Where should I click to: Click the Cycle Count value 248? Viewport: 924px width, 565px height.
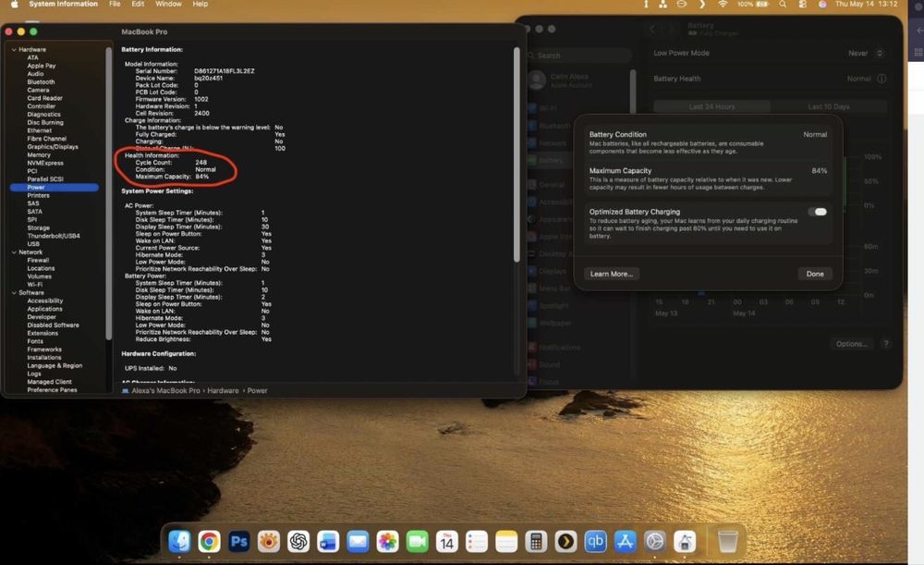pos(201,162)
